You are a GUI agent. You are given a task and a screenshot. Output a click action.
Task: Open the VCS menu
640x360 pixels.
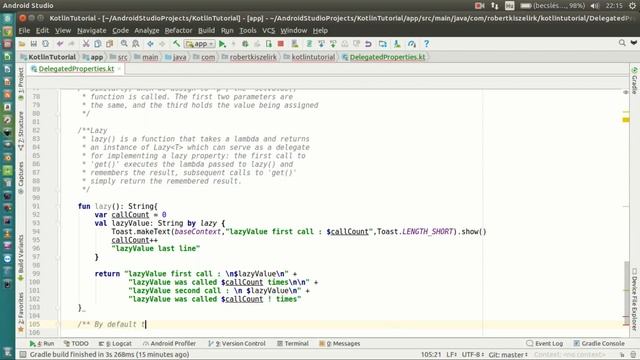click(x=268, y=31)
